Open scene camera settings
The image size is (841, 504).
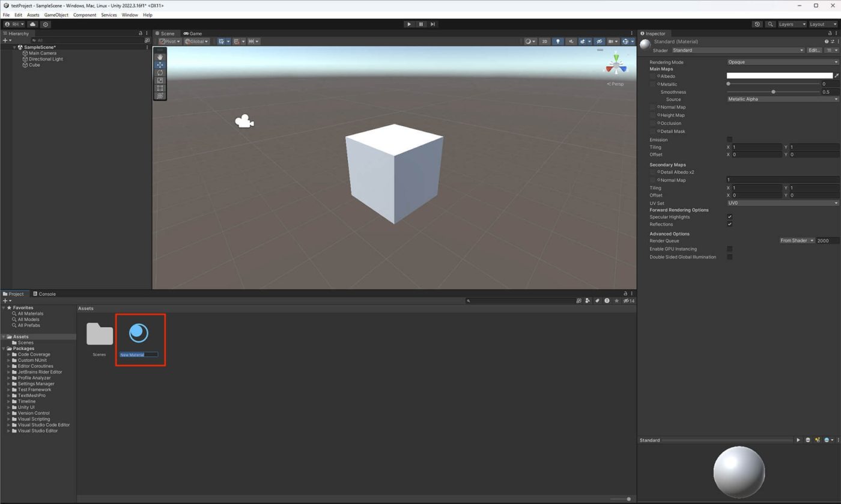(613, 41)
